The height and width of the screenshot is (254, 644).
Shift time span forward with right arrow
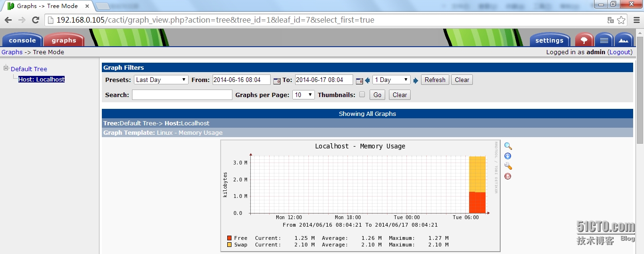coord(416,81)
